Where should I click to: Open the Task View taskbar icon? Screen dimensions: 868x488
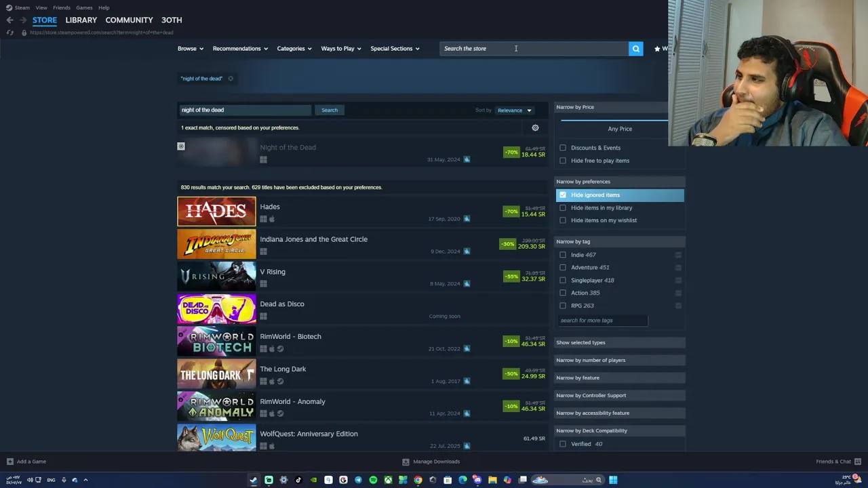coord(522,480)
